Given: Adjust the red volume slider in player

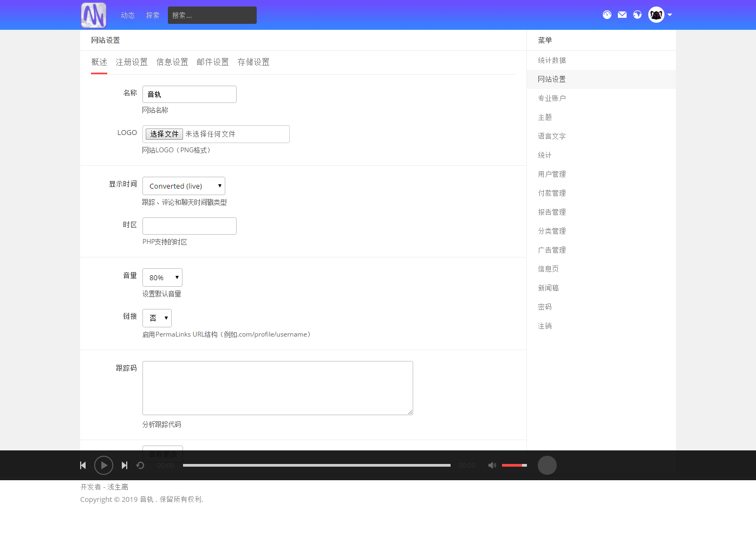Looking at the screenshot, I should (x=514, y=465).
